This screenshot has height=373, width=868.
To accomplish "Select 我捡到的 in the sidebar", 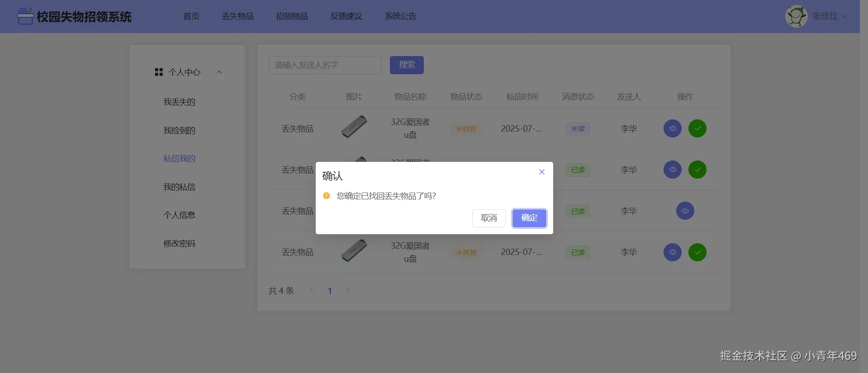I will click(x=179, y=130).
